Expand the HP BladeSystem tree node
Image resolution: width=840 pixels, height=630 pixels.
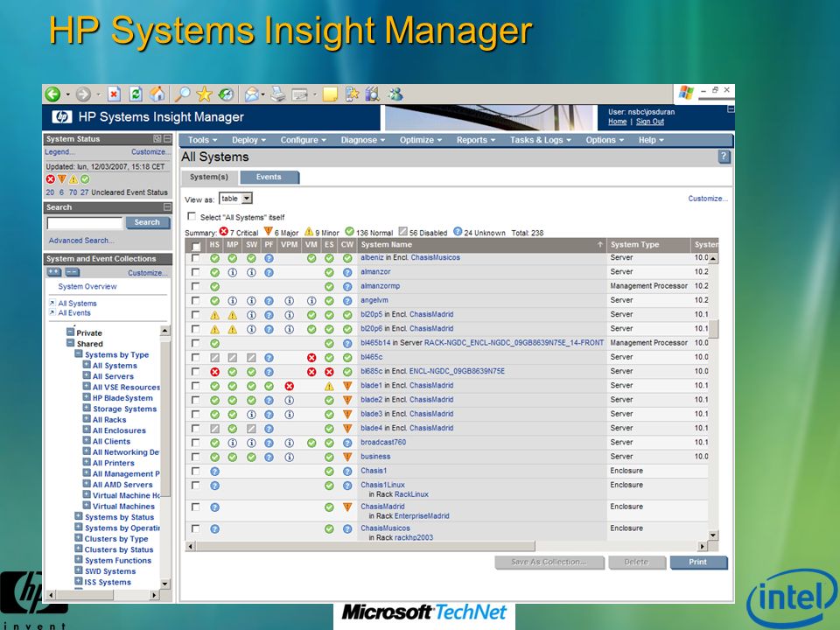[x=87, y=397]
